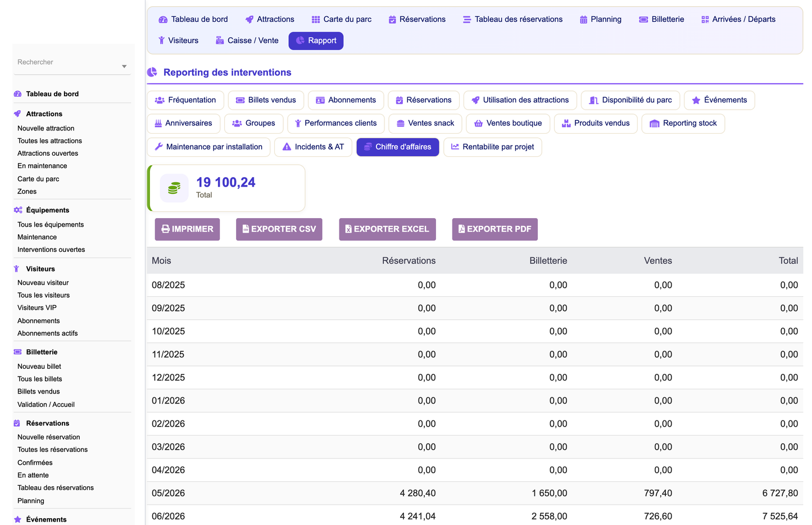The height and width of the screenshot is (525, 812).
Task: Open Disponibilité du parc report
Action: pos(630,100)
